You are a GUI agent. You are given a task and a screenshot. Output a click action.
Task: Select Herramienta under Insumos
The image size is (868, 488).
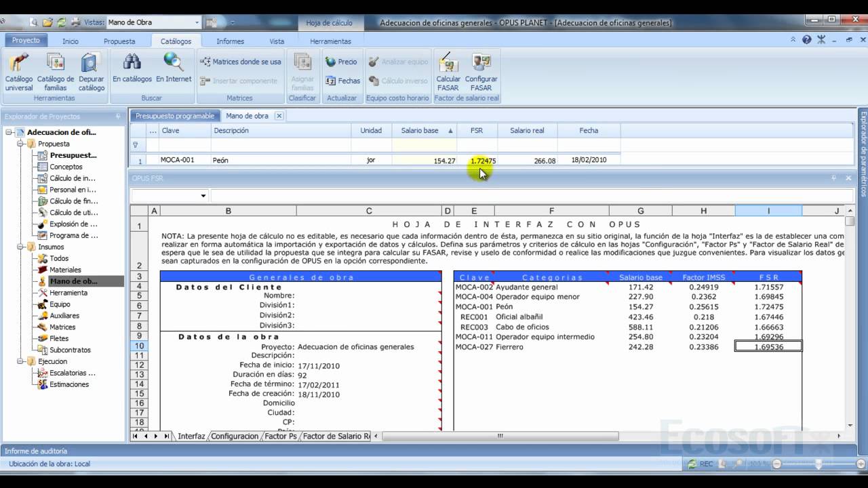click(x=68, y=293)
